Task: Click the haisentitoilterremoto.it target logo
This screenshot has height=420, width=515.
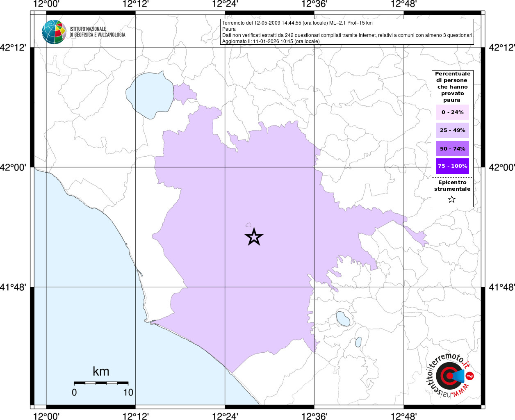Action: click(x=451, y=376)
